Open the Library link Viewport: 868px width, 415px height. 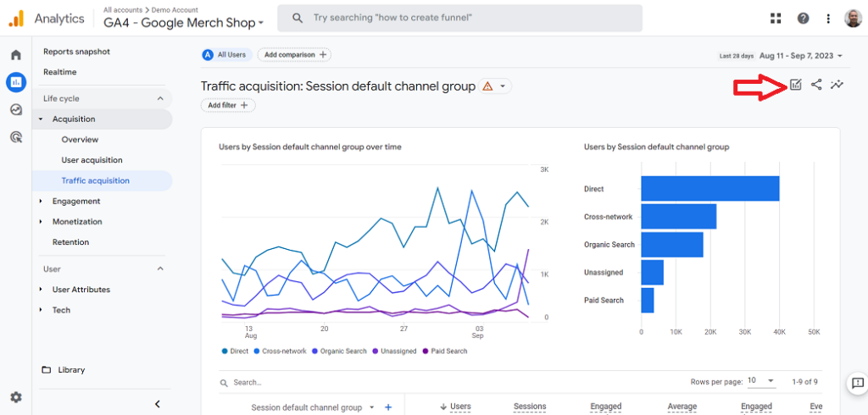(x=71, y=370)
